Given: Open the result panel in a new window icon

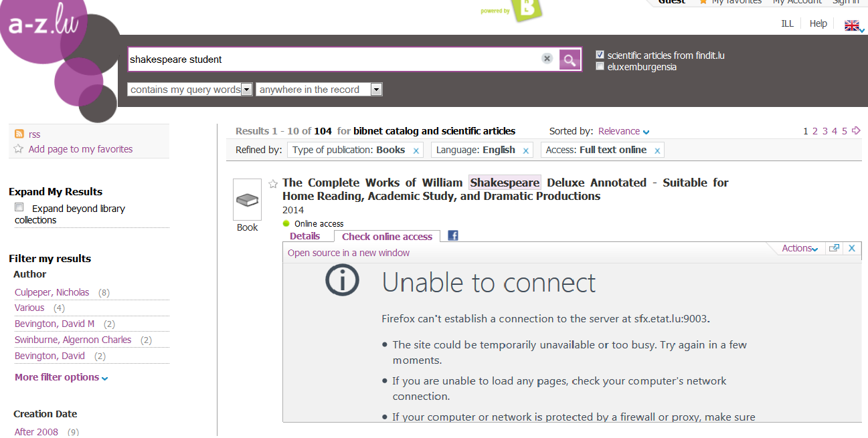Looking at the screenshot, I should click(x=834, y=248).
